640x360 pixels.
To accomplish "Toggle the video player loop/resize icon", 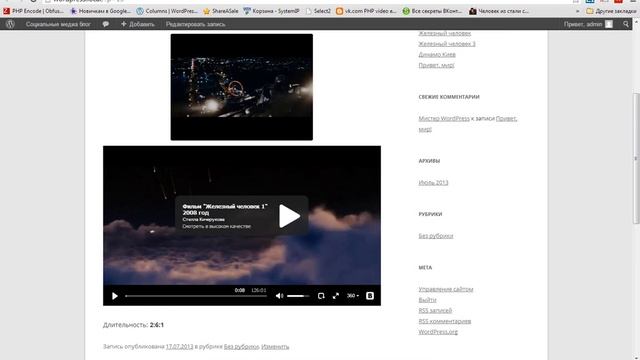I will (x=321, y=296).
